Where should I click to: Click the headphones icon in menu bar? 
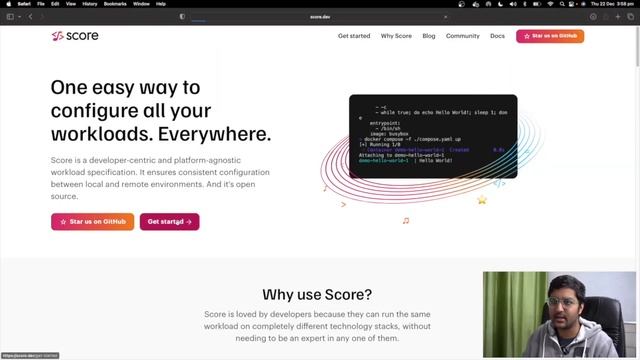click(x=488, y=4)
